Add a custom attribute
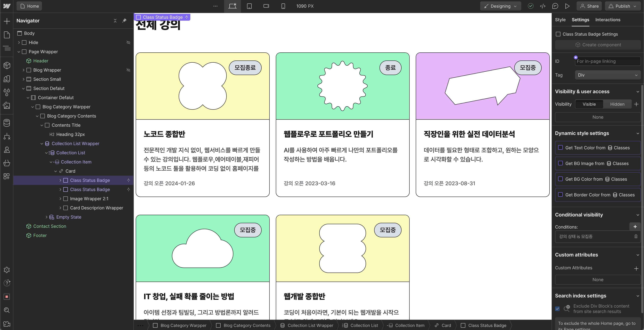The height and width of the screenshot is (330, 644). [636, 269]
